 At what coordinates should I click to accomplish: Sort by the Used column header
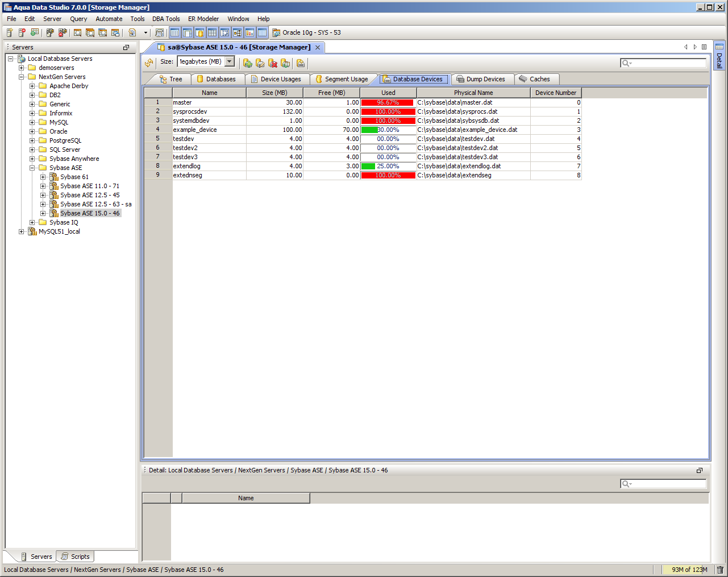click(x=388, y=93)
